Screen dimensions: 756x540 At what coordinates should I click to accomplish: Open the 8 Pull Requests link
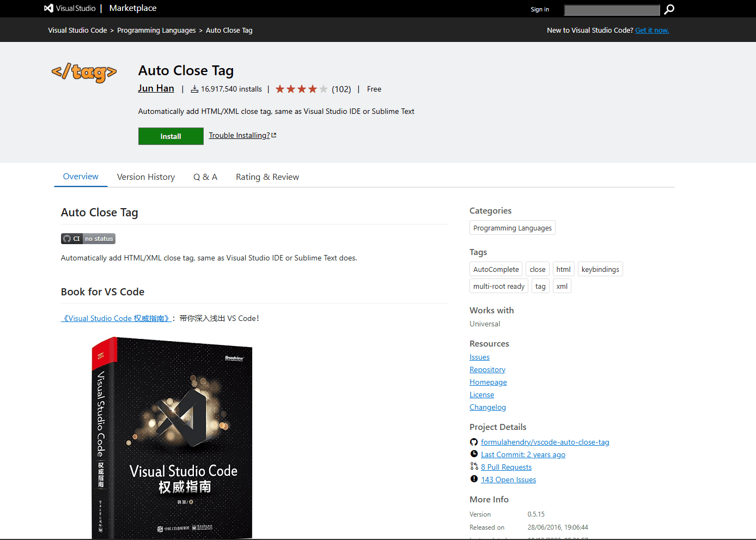pyautogui.click(x=507, y=467)
